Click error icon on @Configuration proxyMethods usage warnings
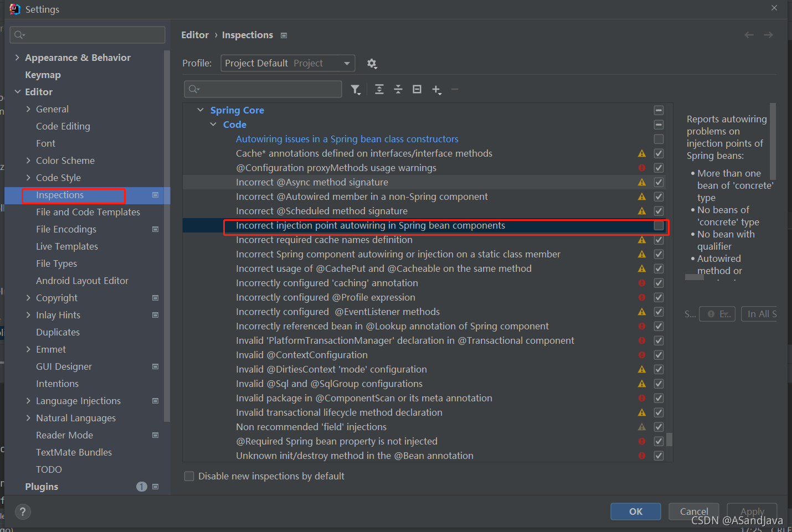The width and height of the screenshot is (792, 532). [x=642, y=168]
